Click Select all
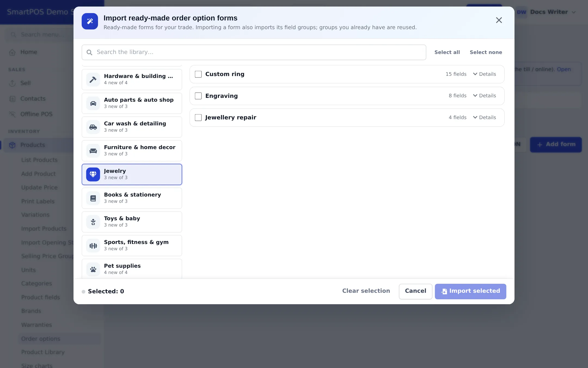588x368 pixels. tap(447, 52)
